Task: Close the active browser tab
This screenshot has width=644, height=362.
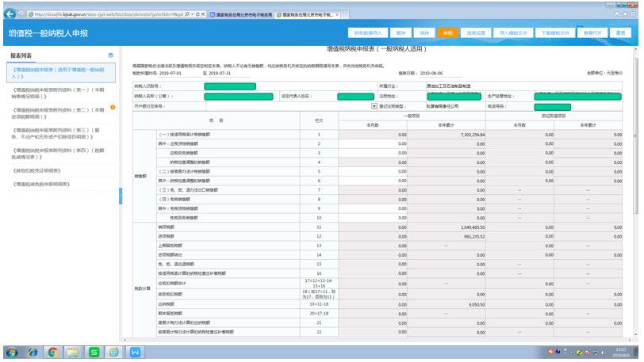Action: [x=337, y=15]
